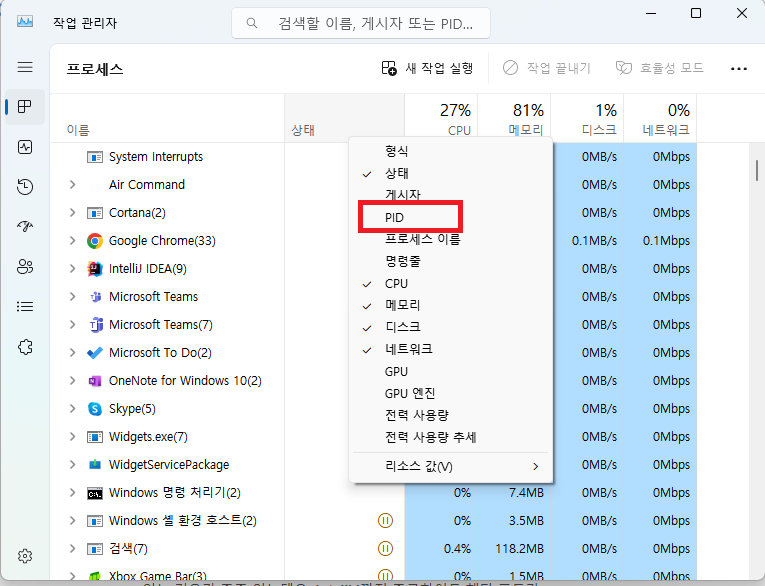Screen dimensions: 765x586
Task: Open the Performance page icon
Action: click(25, 147)
